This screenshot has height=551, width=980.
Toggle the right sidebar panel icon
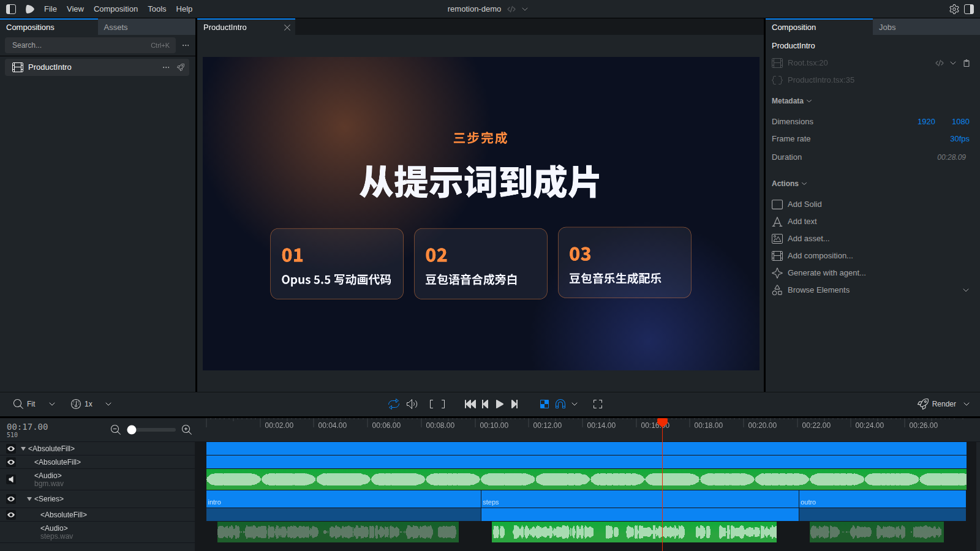tap(969, 9)
